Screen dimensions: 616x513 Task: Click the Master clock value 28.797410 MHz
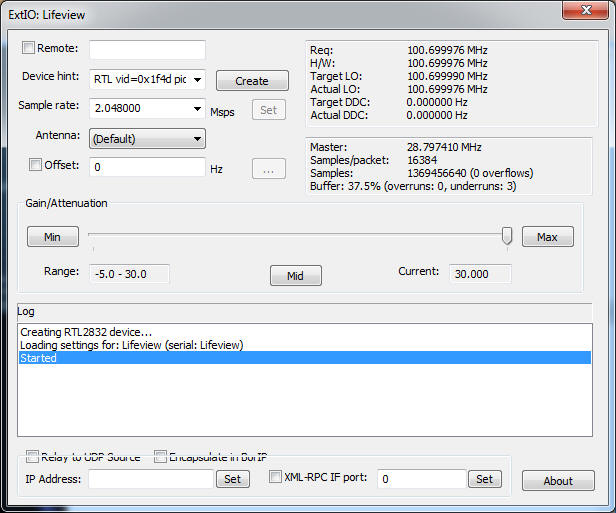444,147
